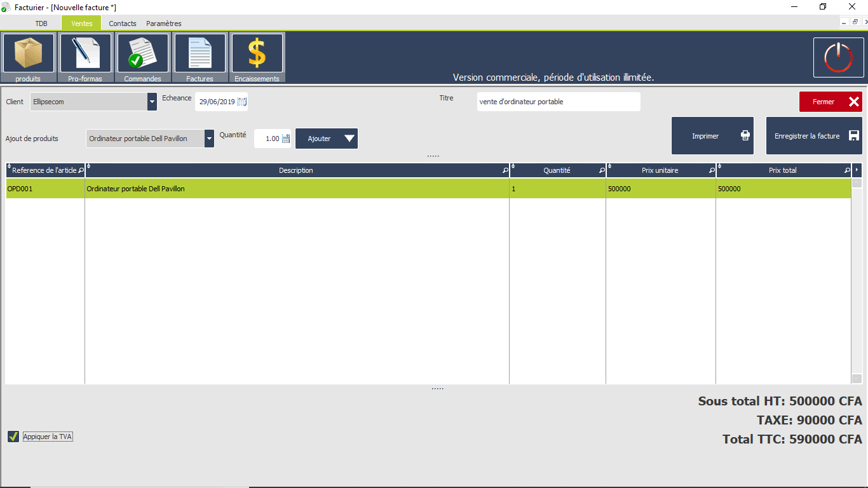Open the Factures document icon
The height and width of the screenshot is (488, 868).
[200, 53]
